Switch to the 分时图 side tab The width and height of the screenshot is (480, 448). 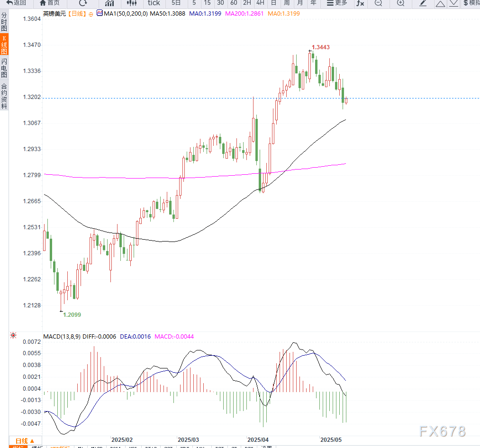click(4, 22)
